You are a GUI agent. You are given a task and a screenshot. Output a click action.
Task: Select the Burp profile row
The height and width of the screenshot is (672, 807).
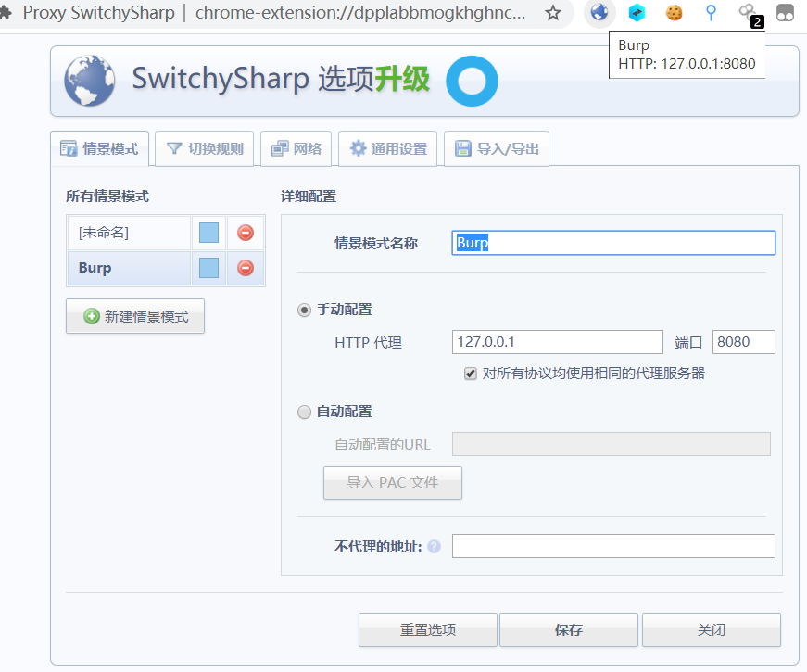tap(129, 268)
